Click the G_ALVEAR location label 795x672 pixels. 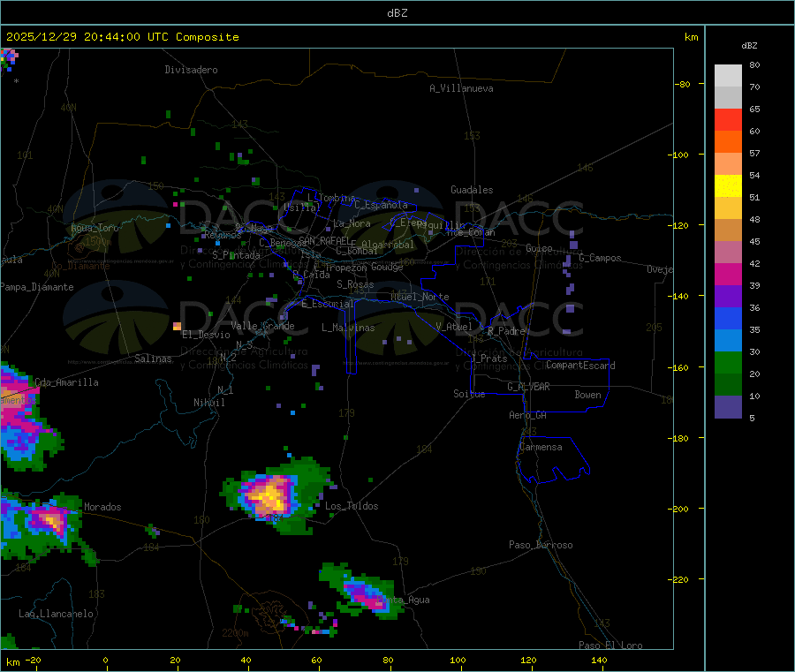528,387
